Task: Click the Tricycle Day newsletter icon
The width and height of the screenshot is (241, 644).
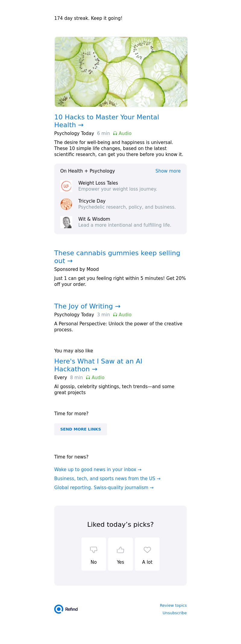Action: click(66, 204)
